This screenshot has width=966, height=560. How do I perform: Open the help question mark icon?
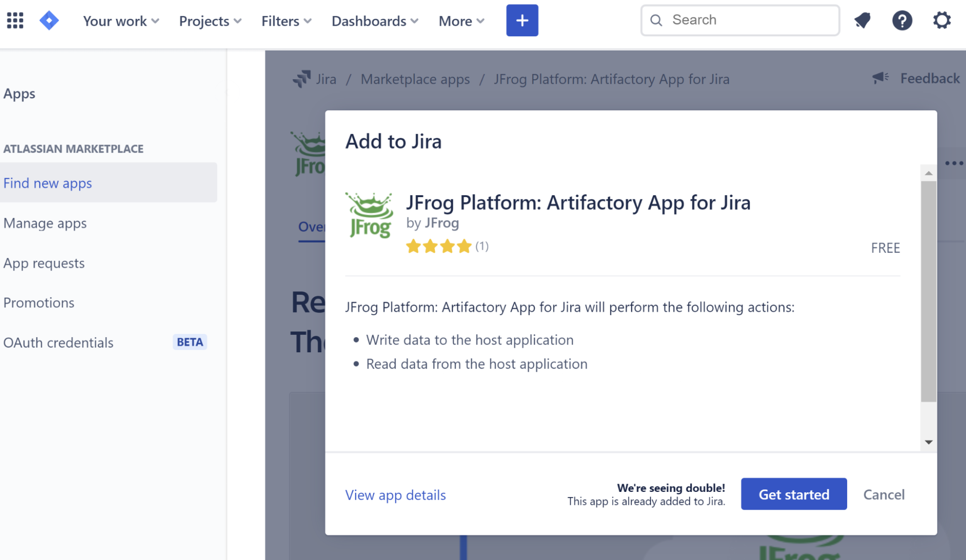pos(902,20)
